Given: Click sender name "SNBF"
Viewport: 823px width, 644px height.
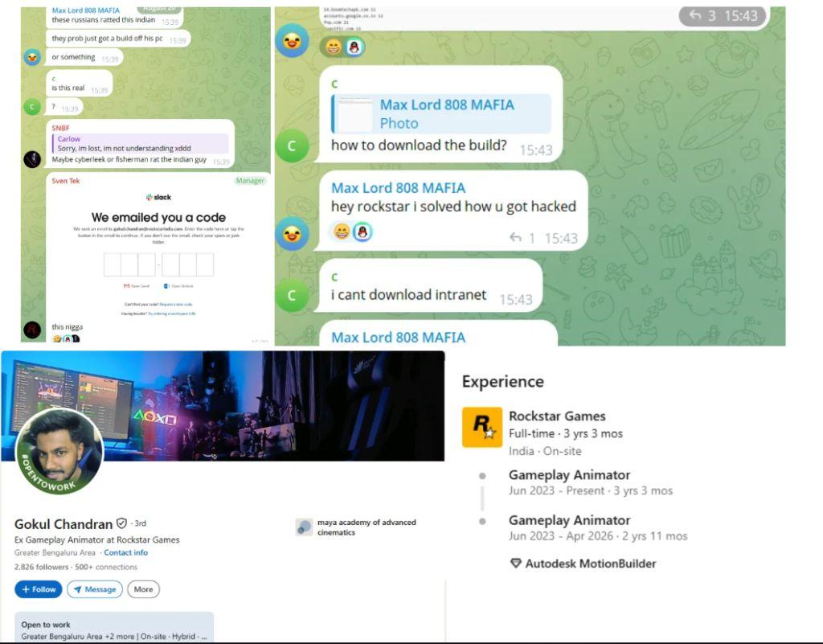Looking at the screenshot, I should [60, 128].
